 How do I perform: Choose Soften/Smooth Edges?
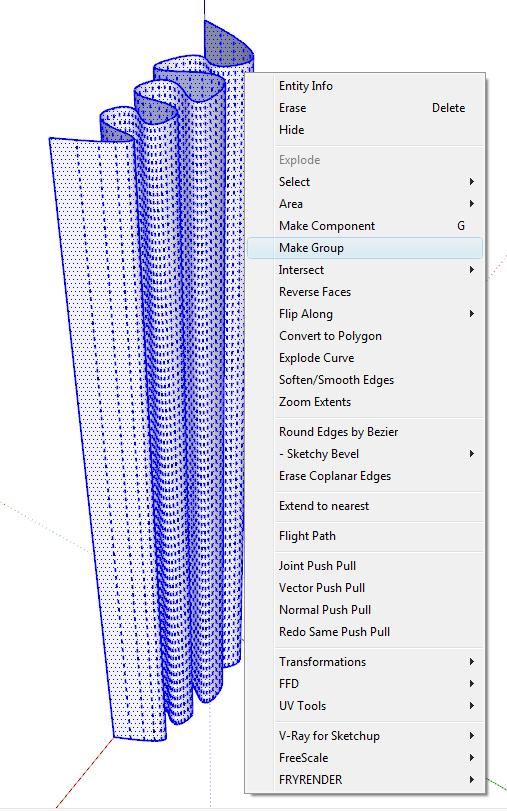365,380
